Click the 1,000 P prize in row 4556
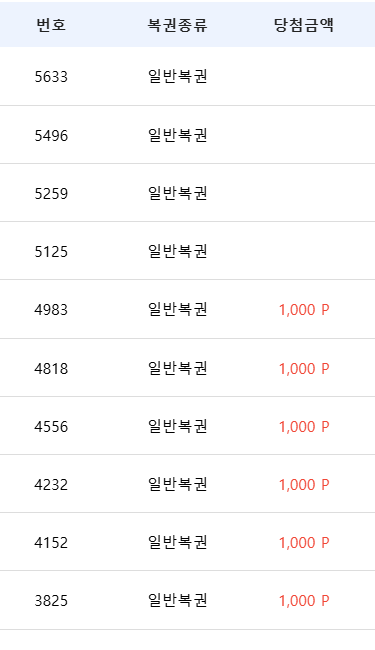The image size is (375, 650). [304, 427]
